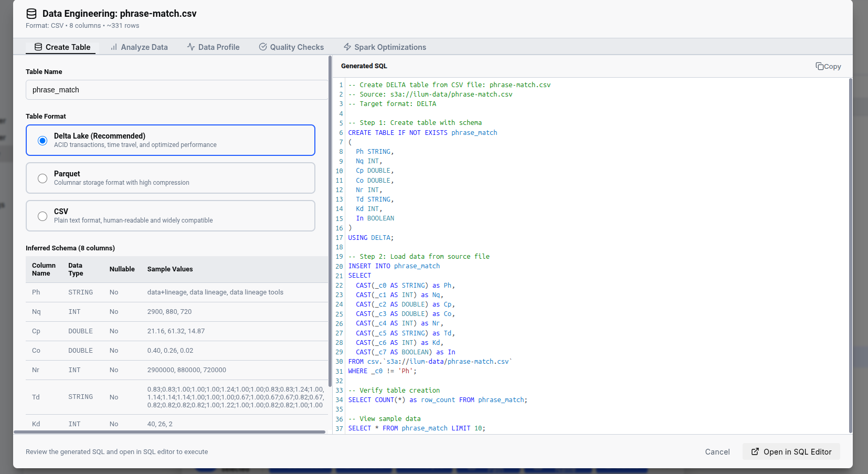Click the bar-chart icon on Analyze Data

point(113,47)
